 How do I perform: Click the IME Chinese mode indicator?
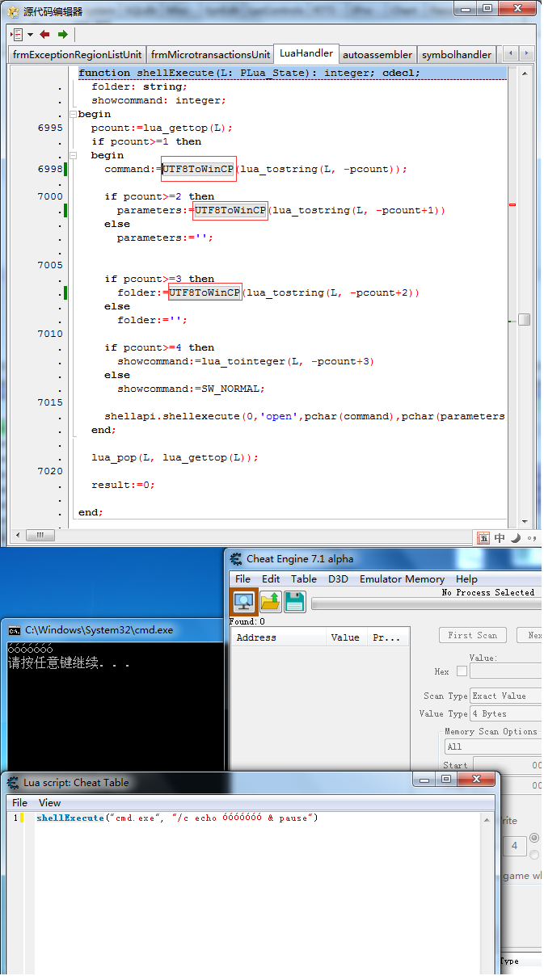pos(500,538)
